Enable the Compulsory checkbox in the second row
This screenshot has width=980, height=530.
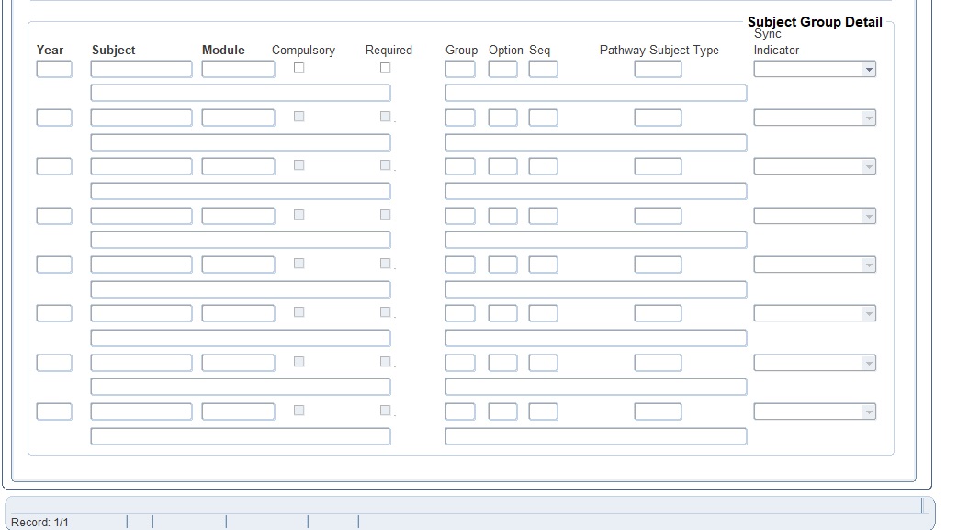pos(299,117)
